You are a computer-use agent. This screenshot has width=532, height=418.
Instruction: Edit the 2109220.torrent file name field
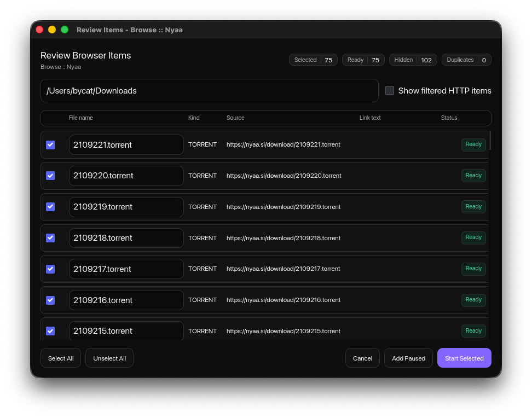pos(126,176)
